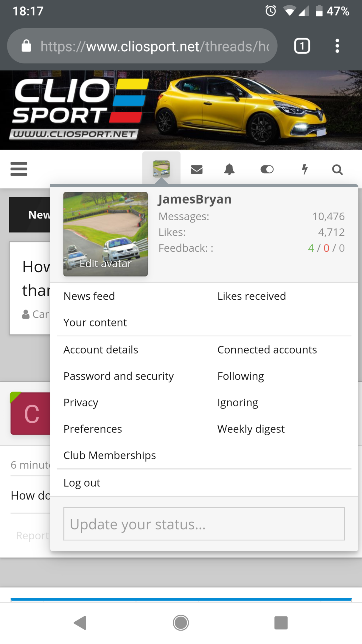The height and width of the screenshot is (644, 362).
Task: Tap the Edit avatar thumbnail
Action: pyautogui.click(x=105, y=234)
